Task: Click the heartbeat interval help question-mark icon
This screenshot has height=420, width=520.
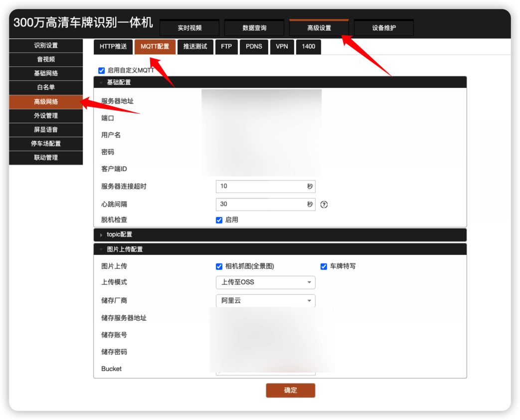Action: click(x=324, y=204)
